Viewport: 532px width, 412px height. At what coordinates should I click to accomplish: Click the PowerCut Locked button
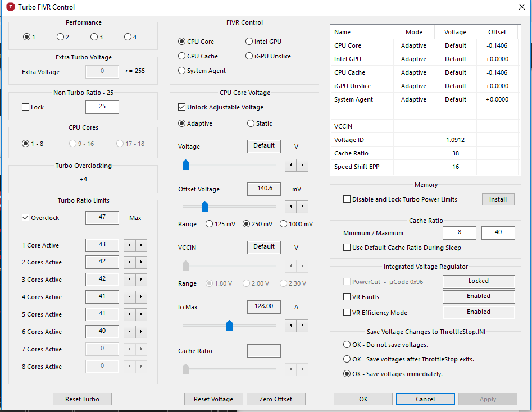(x=479, y=281)
